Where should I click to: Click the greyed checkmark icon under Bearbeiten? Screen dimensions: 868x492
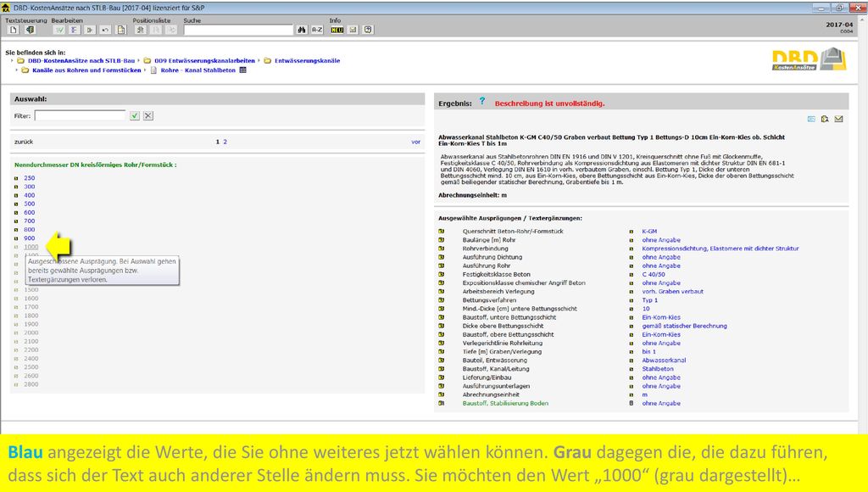pyautogui.click(x=58, y=30)
